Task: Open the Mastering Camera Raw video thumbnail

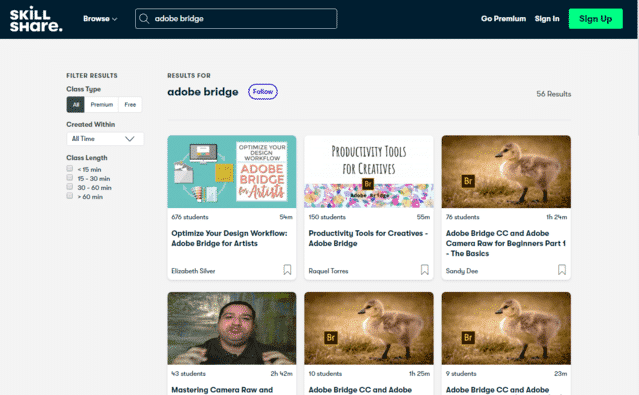Action: 231,328
